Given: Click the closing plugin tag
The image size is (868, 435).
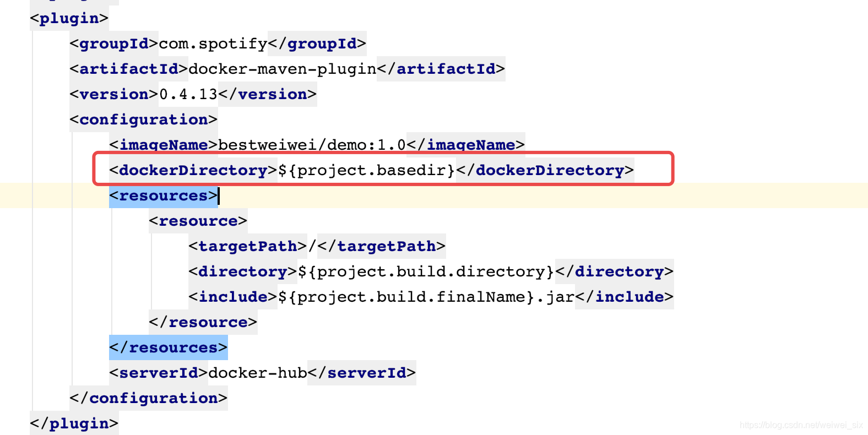Looking at the screenshot, I should 74,423.
